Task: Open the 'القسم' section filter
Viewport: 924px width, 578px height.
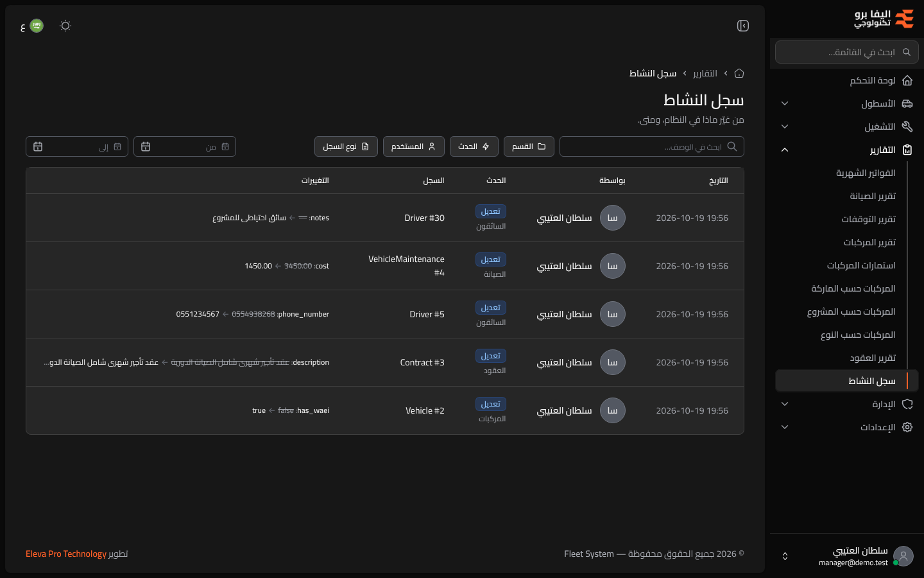Action: click(529, 146)
